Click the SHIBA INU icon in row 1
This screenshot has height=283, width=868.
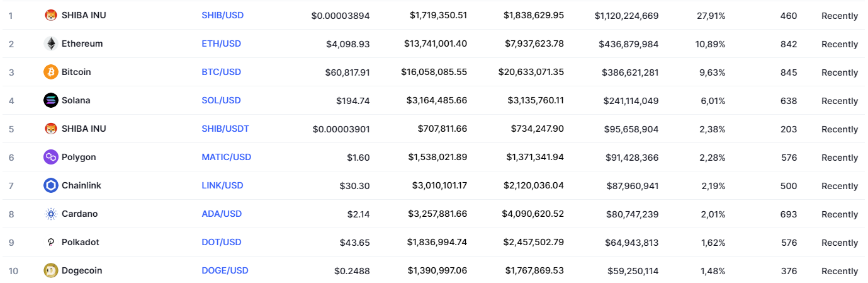click(x=51, y=15)
